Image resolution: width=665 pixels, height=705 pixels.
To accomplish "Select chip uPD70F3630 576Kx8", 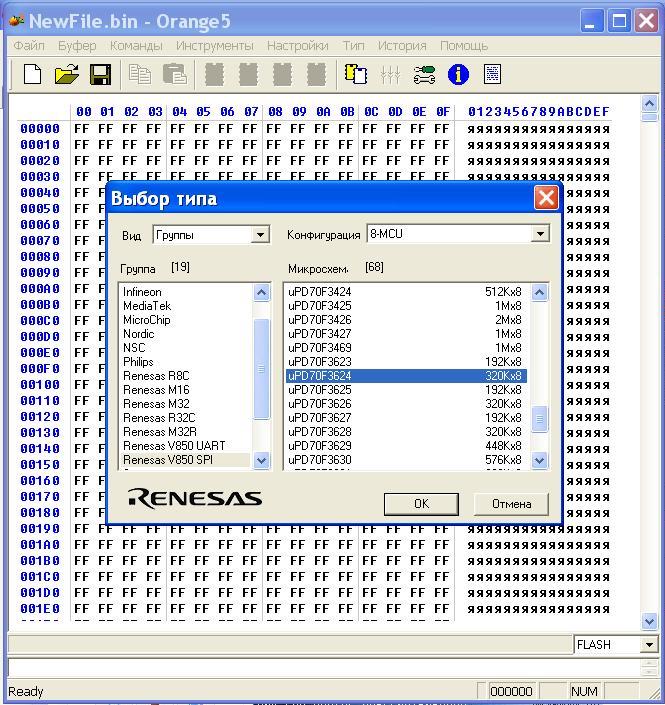I will (x=406, y=460).
